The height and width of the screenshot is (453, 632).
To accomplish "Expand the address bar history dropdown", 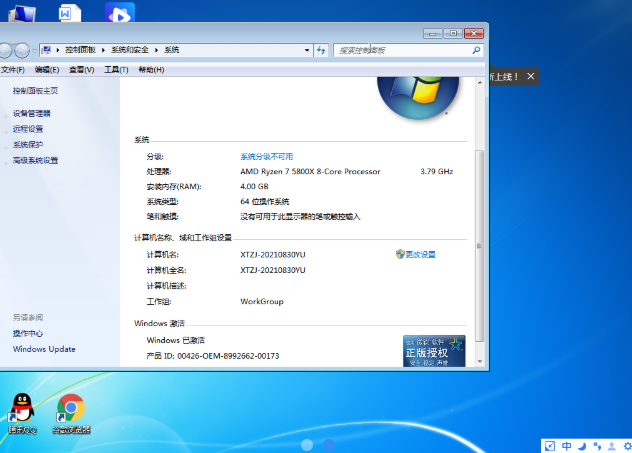I will click(x=307, y=49).
